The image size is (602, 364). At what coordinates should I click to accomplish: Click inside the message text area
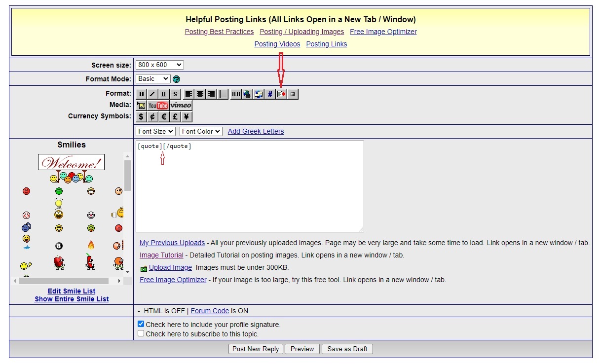pos(250,186)
